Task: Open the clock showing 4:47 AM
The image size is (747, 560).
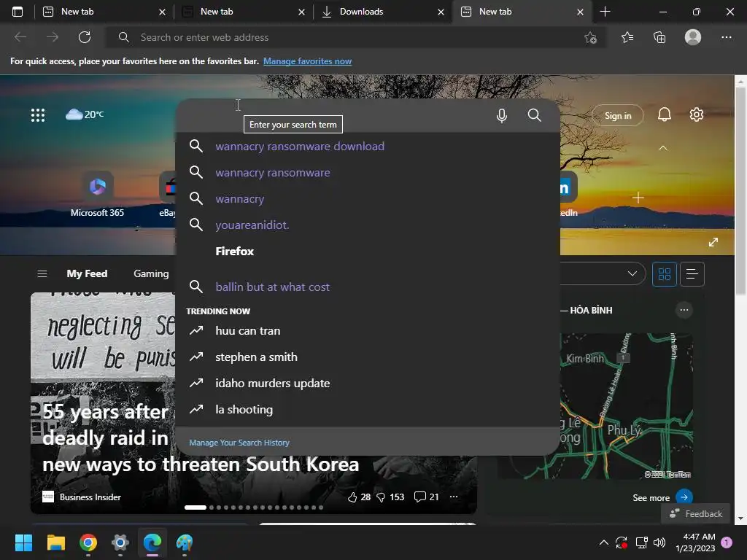Action: coord(695,542)
